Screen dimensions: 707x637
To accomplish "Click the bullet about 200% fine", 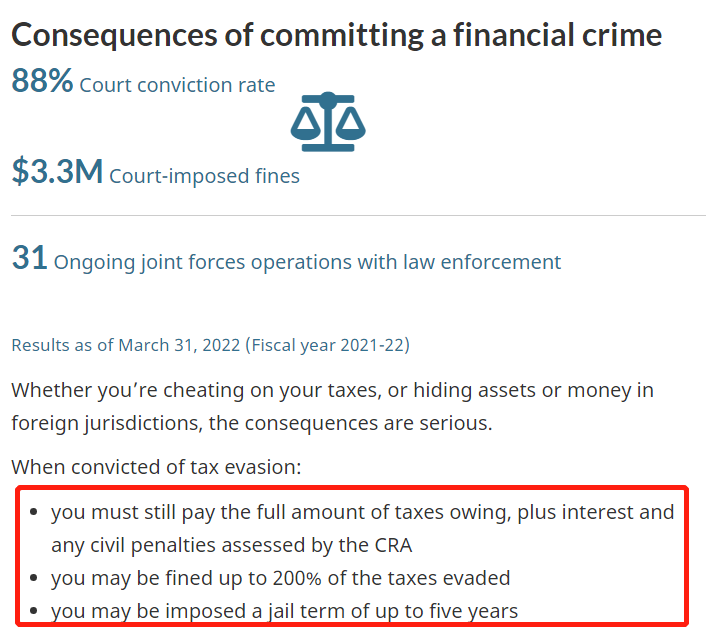I will pyautogui.click(x=280, y=578).
